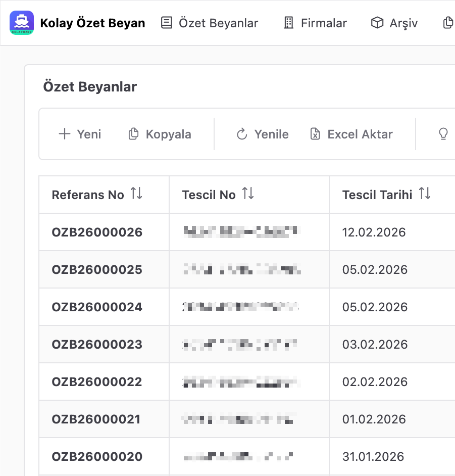Select row OZB26000026
The height and width of the screenshot is (476, 455).
point(97,232)
